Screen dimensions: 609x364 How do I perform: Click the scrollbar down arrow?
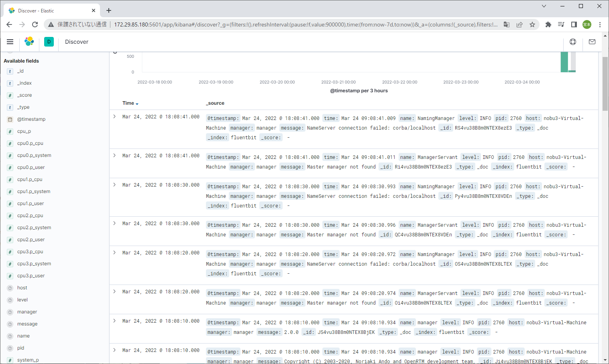pyautogui.click(x=605, y=360)
